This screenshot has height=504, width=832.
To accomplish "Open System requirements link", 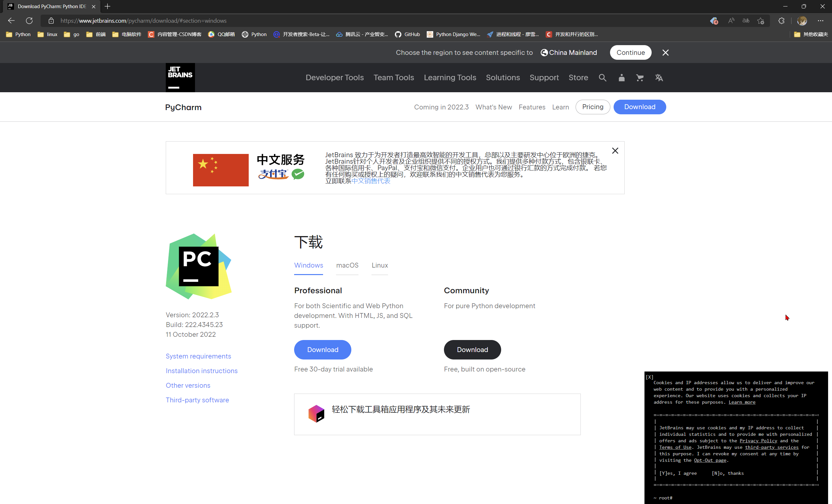I will [x=198, y=356].
